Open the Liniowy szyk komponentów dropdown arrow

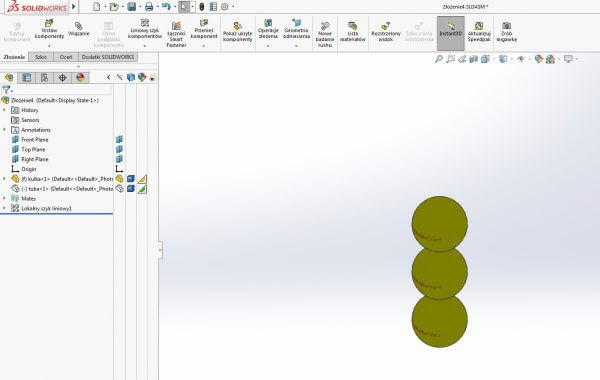click(x=145, y=46)
